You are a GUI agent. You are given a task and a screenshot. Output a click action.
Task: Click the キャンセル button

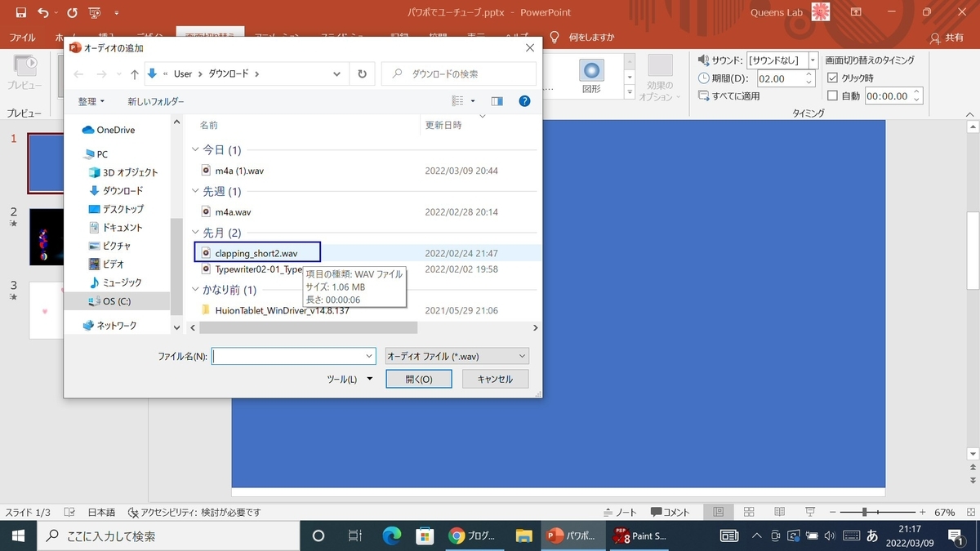495,379
